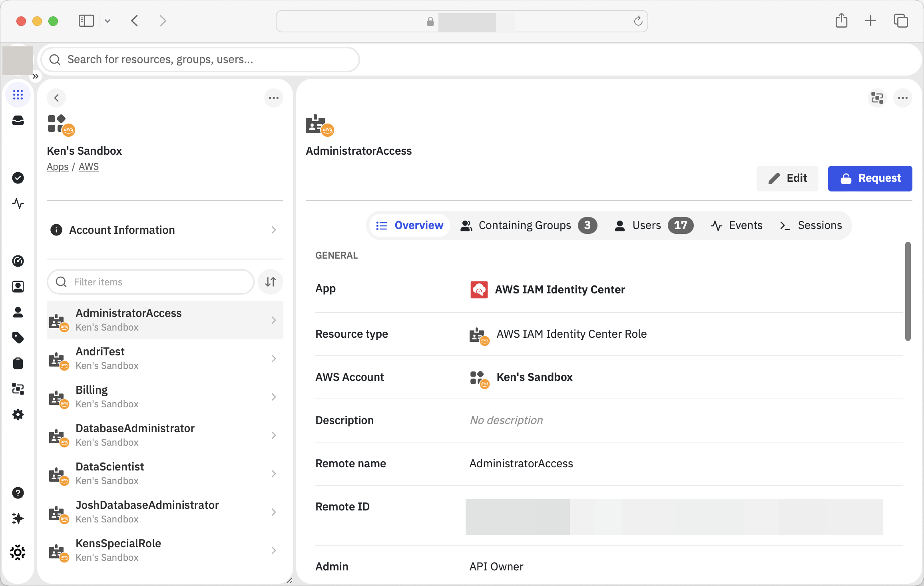The height and width of the screenshot is (586, 924).
Task: Focus the global search field
Action: (200, 60)
